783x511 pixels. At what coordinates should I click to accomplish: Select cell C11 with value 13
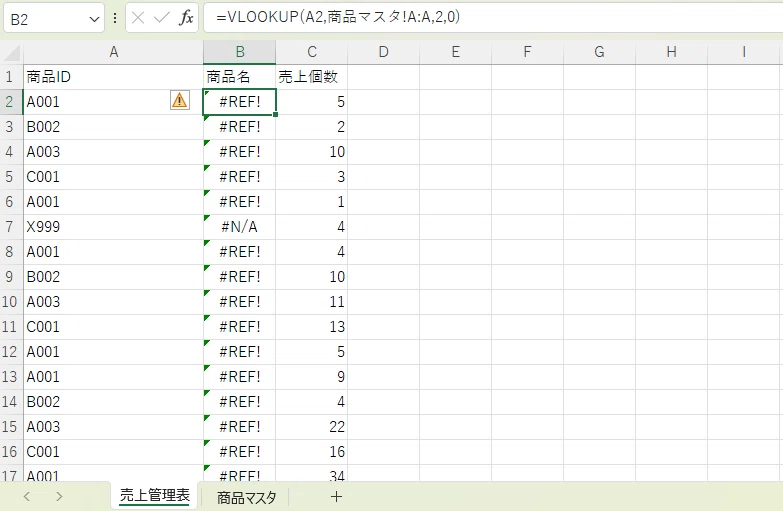click(x=312, y=327)
